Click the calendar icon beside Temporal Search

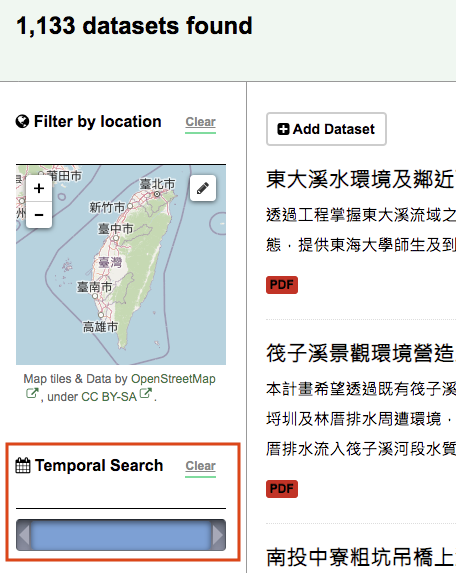pyautogui.click(x=23, y=466)
